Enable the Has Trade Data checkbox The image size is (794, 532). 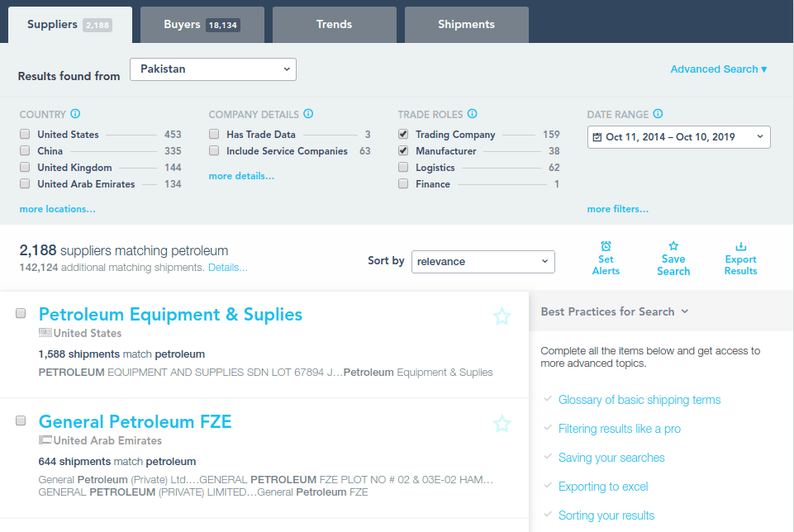(214, 135)
